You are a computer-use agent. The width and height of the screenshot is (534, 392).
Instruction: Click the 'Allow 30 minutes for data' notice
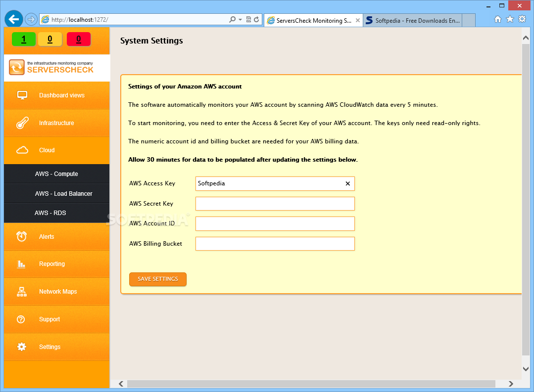(243, 160)
